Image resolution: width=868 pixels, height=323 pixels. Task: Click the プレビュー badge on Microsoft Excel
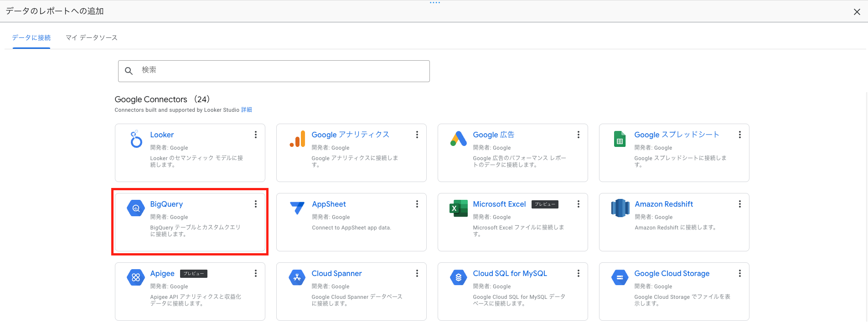pyautogui.click(x=545, y=204)
